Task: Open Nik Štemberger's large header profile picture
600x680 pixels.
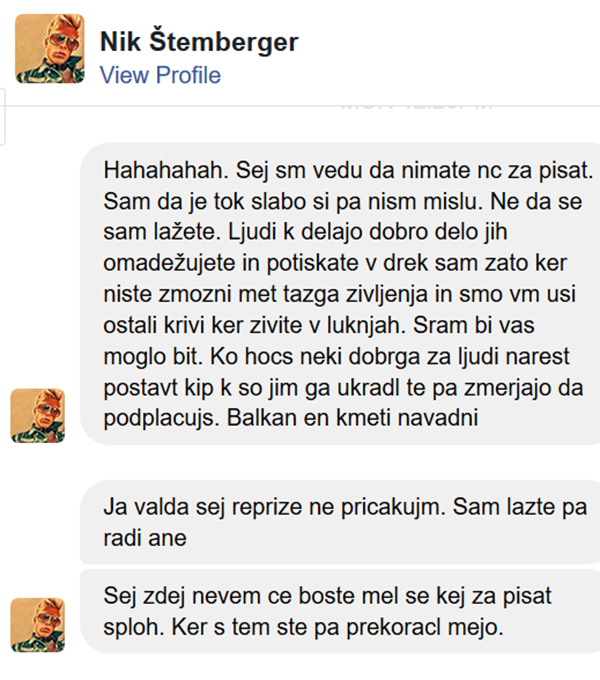Action: click(50, 49)
